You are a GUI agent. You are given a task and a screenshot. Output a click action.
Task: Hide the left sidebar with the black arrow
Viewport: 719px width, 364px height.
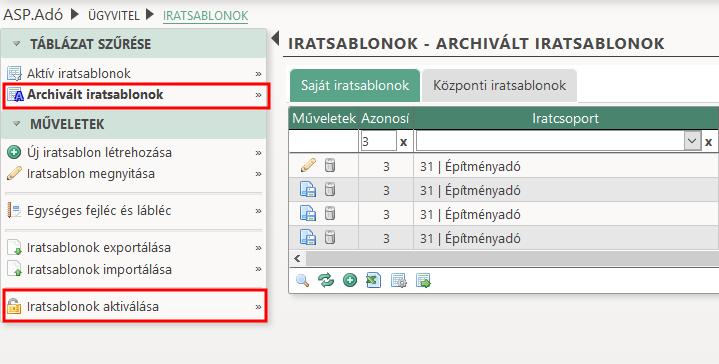[x=275, y=38]
